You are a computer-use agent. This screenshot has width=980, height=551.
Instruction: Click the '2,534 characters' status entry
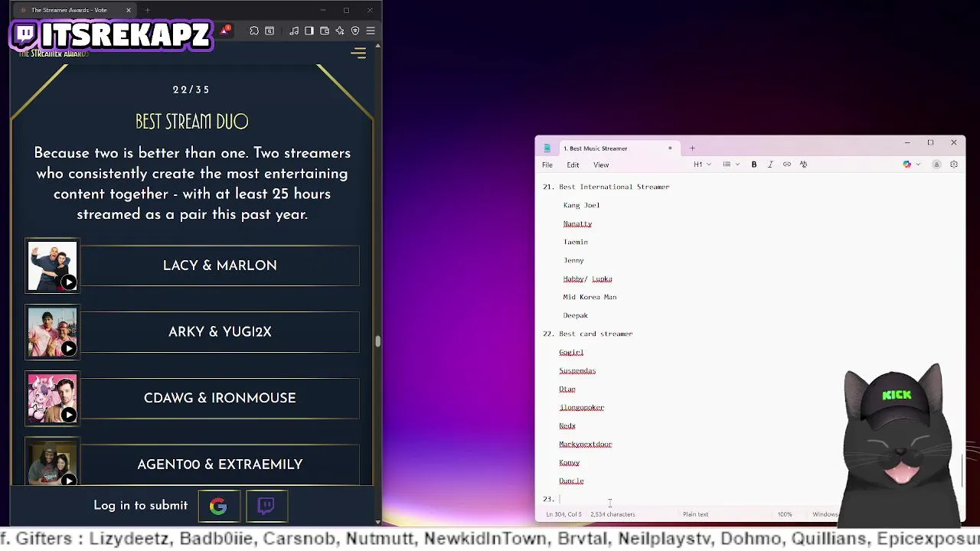click(x=612, y=514)
